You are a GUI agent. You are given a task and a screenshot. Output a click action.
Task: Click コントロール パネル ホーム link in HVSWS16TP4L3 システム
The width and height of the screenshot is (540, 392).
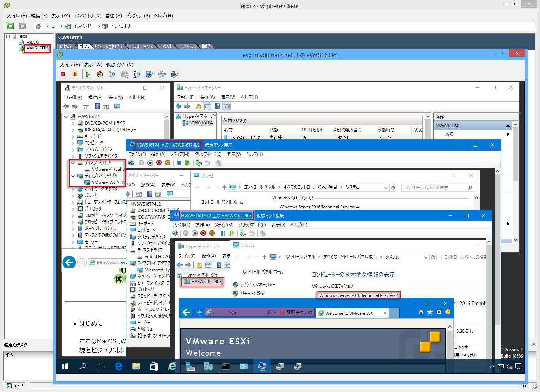coord(262,272)
